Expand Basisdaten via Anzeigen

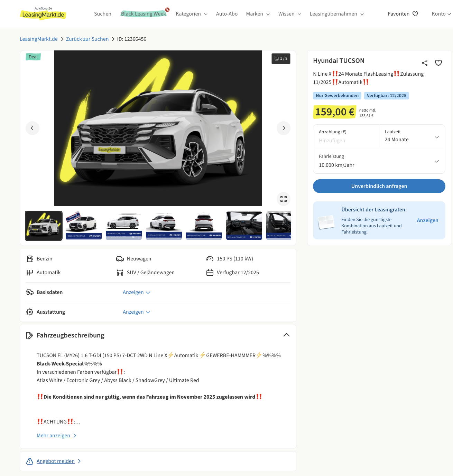[137, 292]
